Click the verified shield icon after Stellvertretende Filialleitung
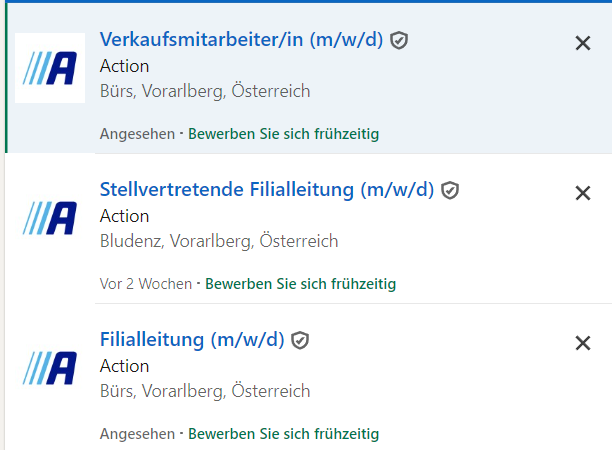 pos(450,190)
